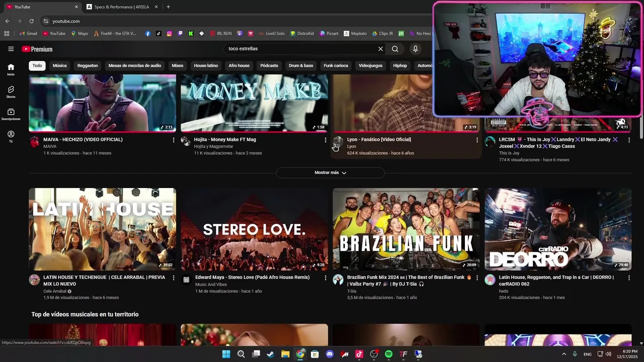Select the Todo filter chip
Screen dimensions: 644x362
pos(37,65)
